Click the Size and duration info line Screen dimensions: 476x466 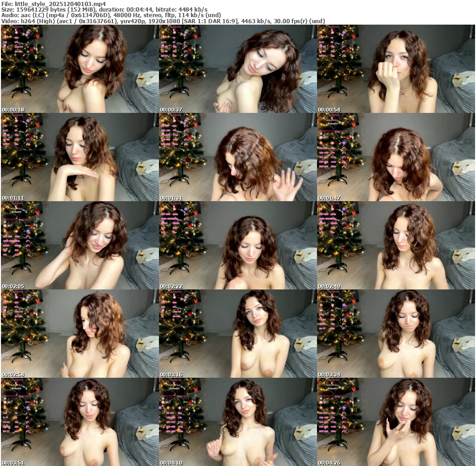click(105, 10)
